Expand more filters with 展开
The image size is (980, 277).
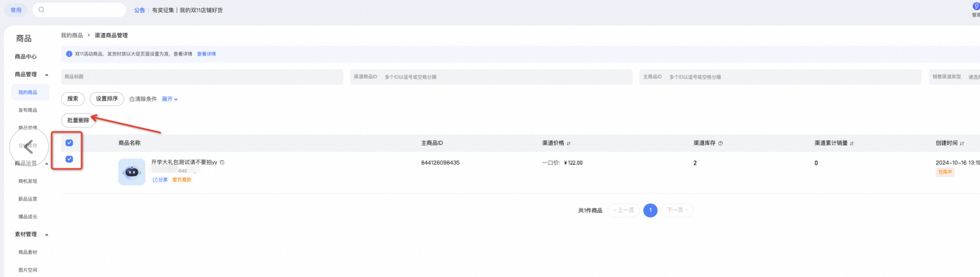click(x=170, y=99)
